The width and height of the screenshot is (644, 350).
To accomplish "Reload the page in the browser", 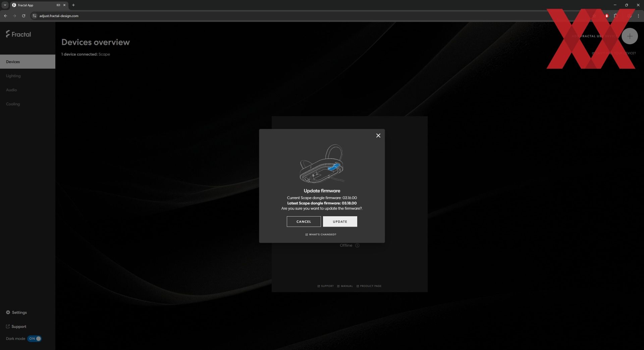I will [23, 16].
